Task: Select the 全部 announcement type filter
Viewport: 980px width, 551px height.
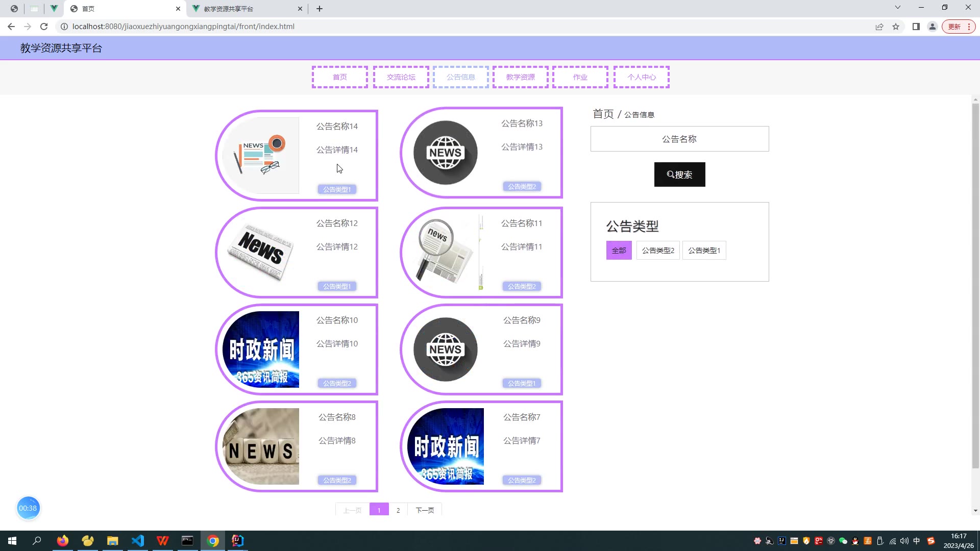Action: pos(619,251)
